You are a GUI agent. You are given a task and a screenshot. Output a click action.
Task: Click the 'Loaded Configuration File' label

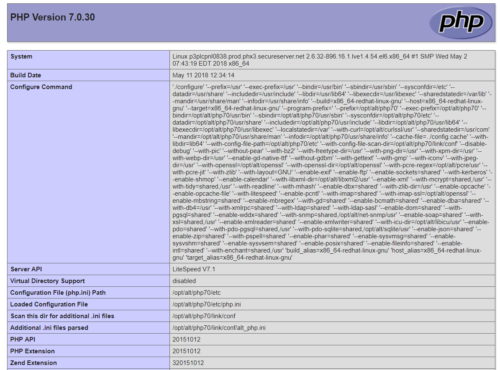click(49, 304)
